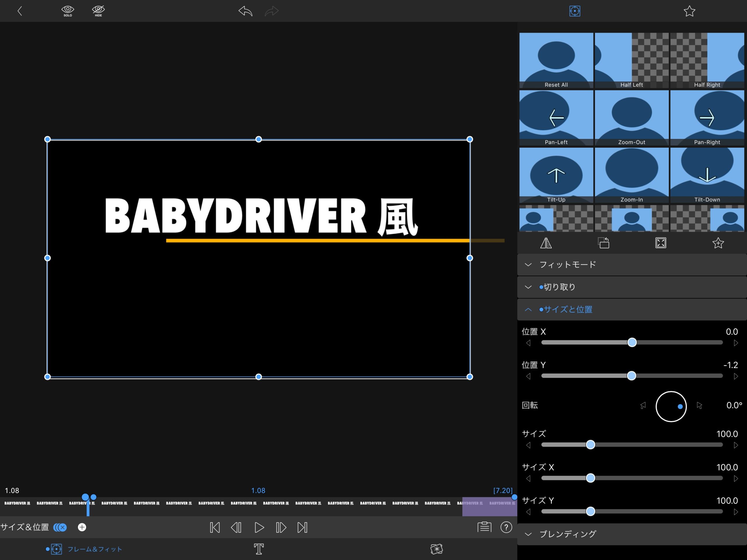Decrease サイズ Y with left arrow
The image size is (747, 560).
click(x=528, y=512)
